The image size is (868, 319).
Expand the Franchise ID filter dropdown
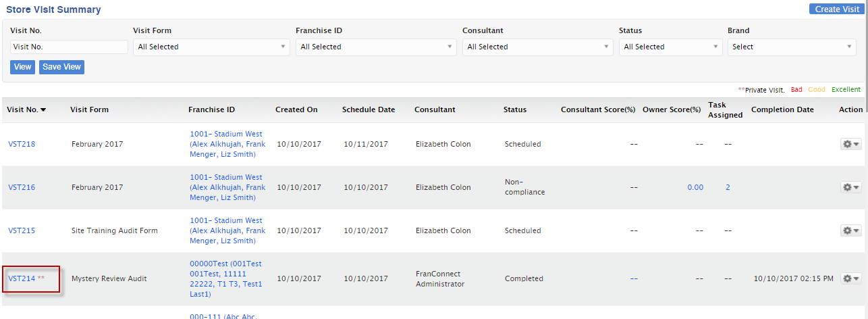(376, 47)
